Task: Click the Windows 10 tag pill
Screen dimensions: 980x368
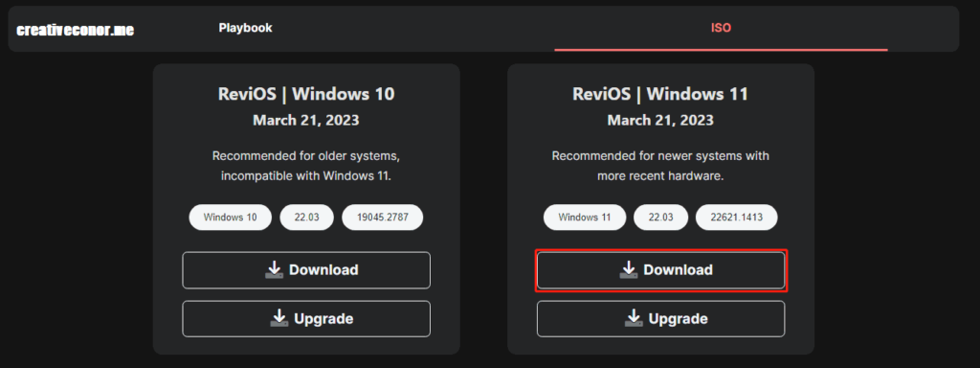Action: pyautogui.click(x=231, y=218)
